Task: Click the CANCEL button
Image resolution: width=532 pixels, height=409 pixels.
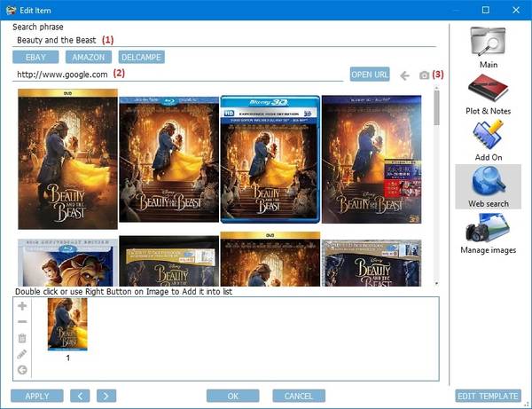Action: point(299,396)
